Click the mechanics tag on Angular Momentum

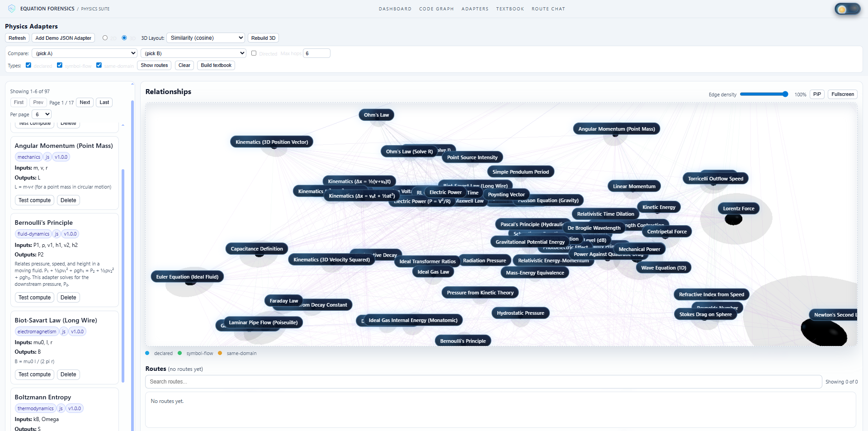click(29, 157)
